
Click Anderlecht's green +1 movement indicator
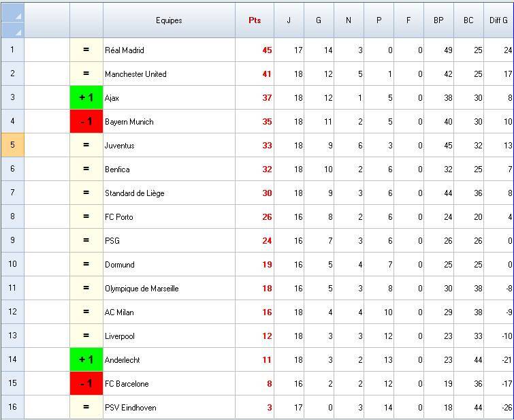click(86, 359)
